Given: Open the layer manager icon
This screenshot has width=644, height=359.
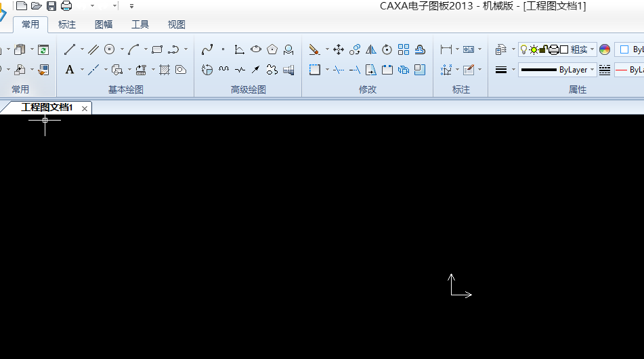Looking at the screenshot, I should [500, 49].
